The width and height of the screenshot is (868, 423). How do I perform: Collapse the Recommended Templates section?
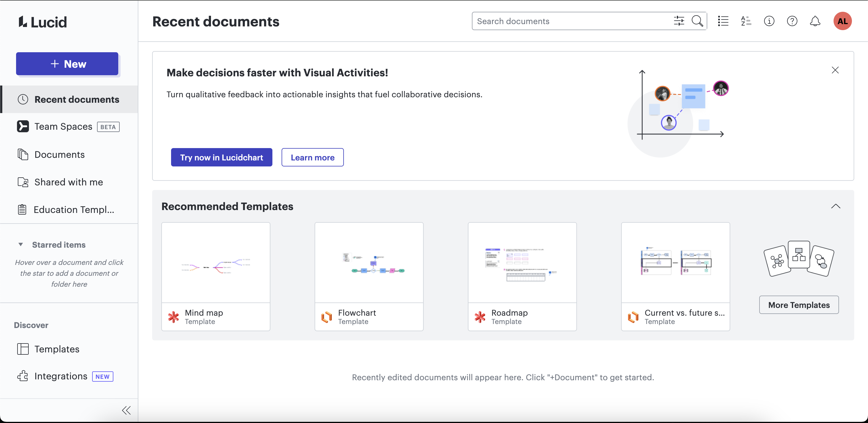(835, 206)
